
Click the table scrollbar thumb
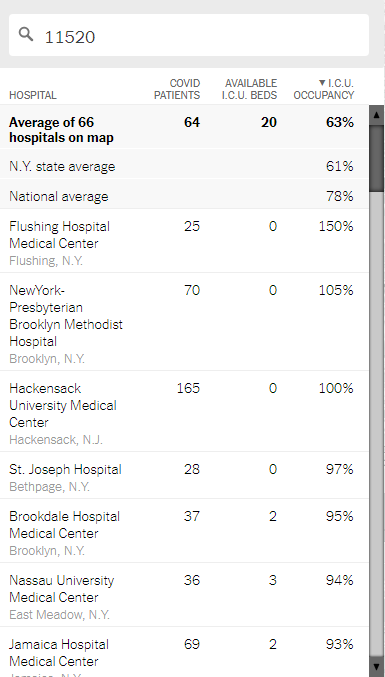(376, 158)
